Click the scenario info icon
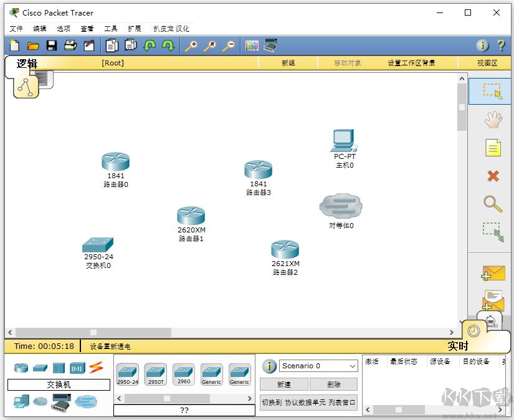 269,366
